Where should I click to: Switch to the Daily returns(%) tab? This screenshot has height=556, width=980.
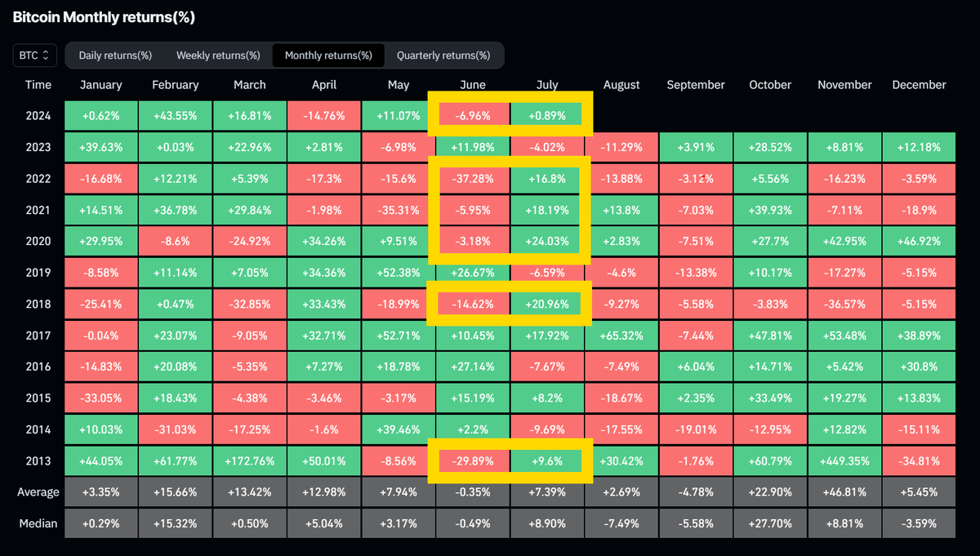(x=115, y=55)
